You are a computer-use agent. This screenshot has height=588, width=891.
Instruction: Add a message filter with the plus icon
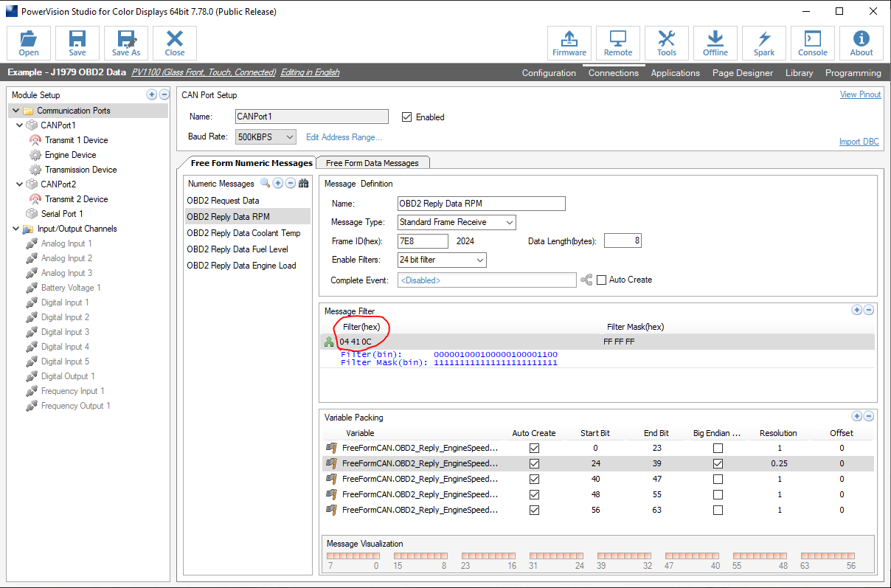856,310
